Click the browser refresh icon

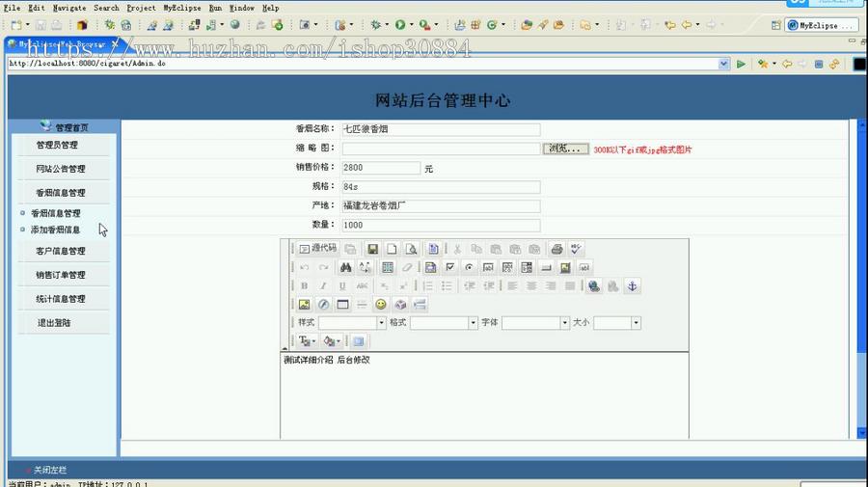tap(834, 65)
